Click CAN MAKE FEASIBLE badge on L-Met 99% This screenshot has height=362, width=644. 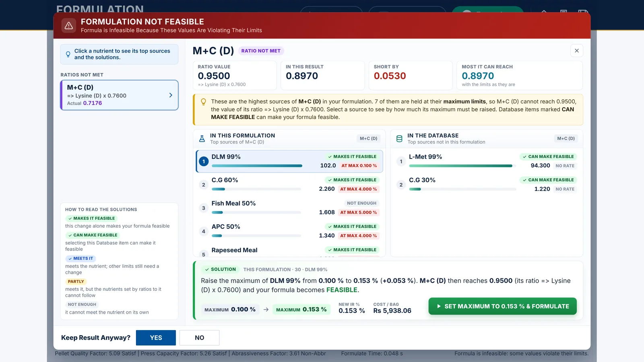point(548,156)
